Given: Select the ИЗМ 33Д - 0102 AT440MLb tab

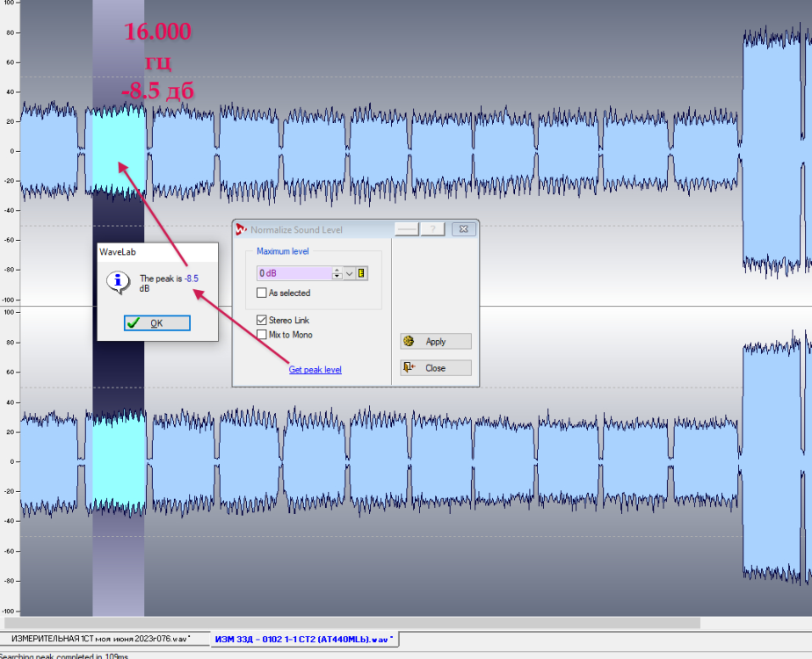Looking at the screenshot, I should 303,638.
